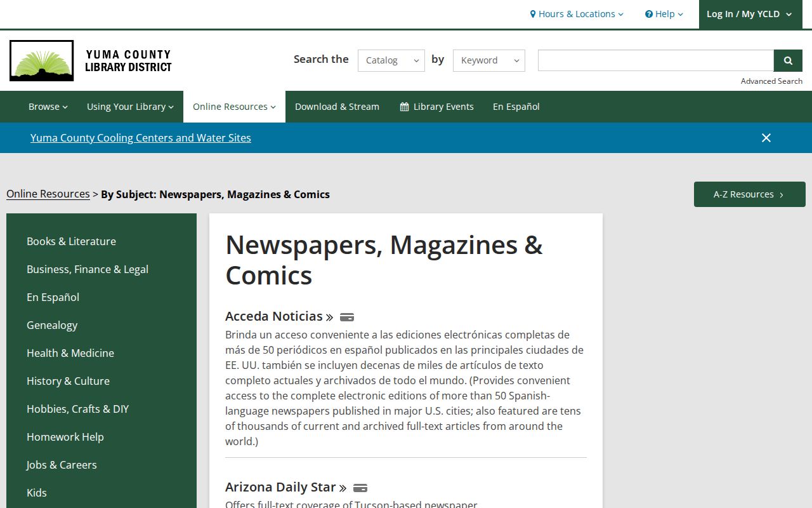Image resolution: width=812 pixels, height=508 pixels.
Task: Open the Kids subject in sidebar
Action: (x=37, y=493)
